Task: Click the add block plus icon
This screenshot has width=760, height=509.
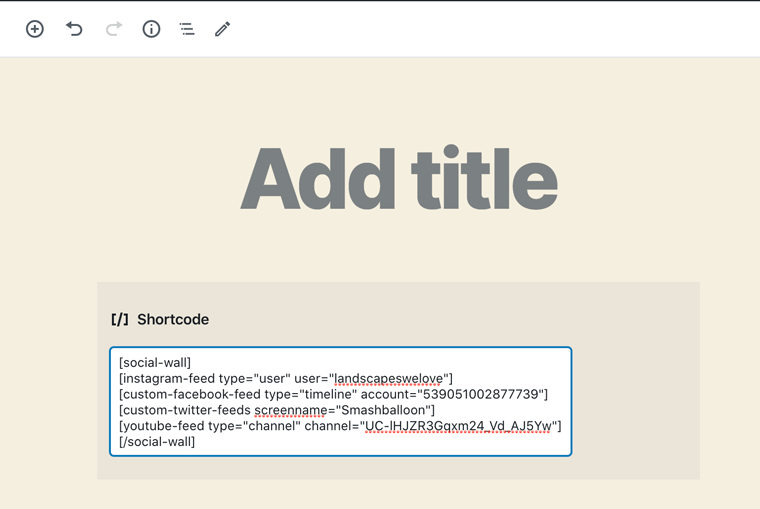Action: tap(34, 29)
